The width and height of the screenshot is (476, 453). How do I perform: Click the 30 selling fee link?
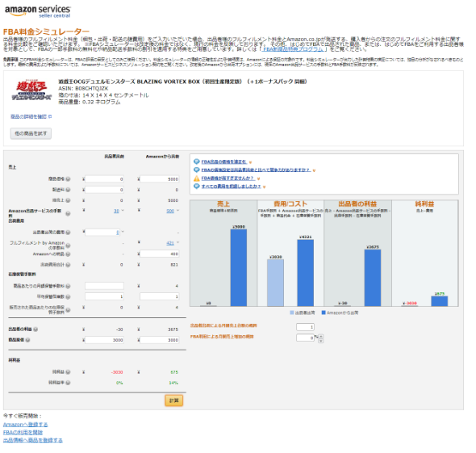116,211
